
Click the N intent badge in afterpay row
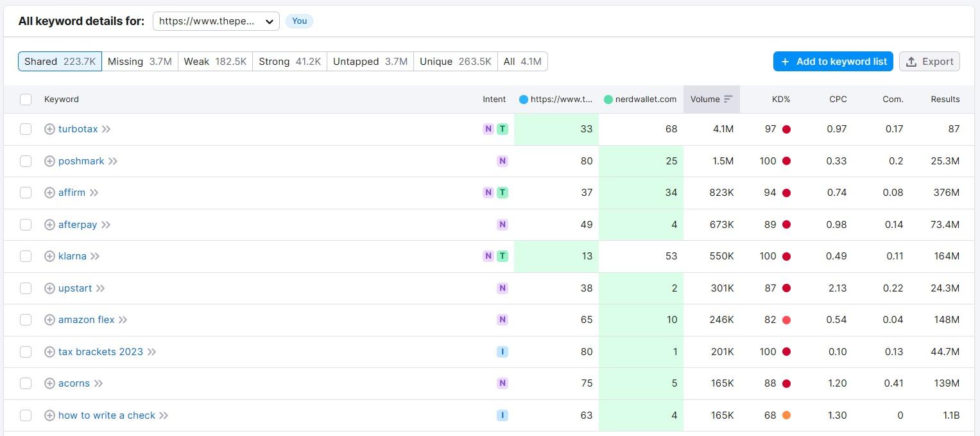click(503, 225)
